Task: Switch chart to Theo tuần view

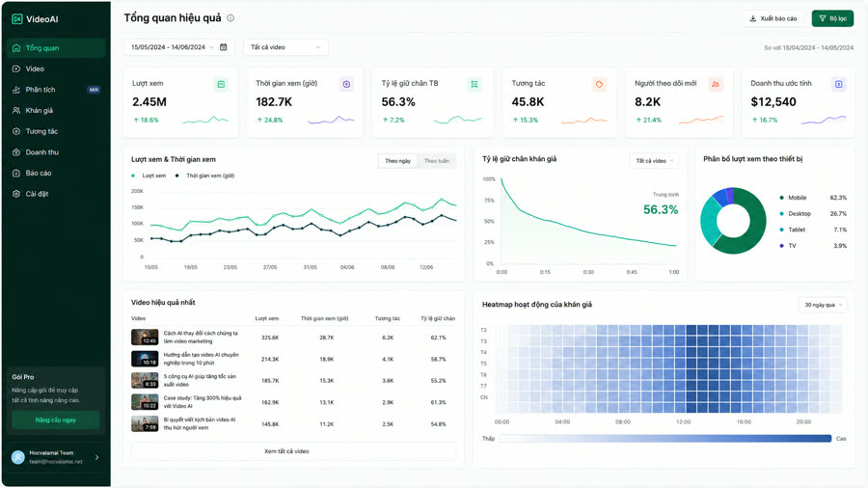Action: point(436,161)
